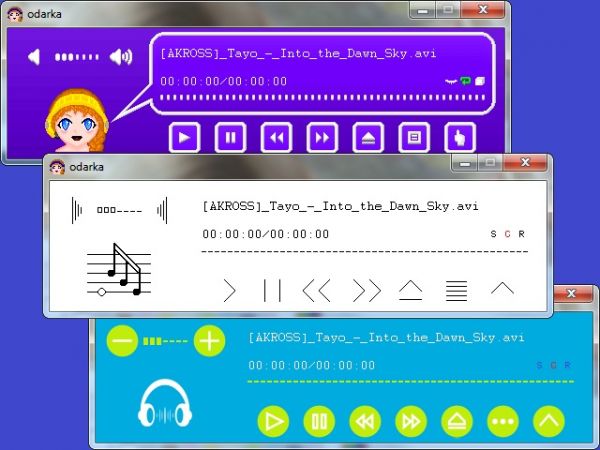Click Rewind chevrons in the white odarka window
600x450 pixels.
point(316,291)
